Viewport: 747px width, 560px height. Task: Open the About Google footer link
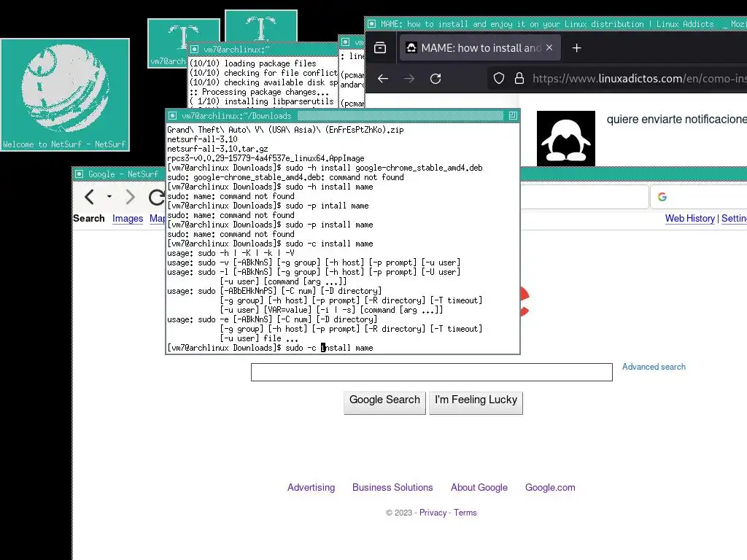479,488
